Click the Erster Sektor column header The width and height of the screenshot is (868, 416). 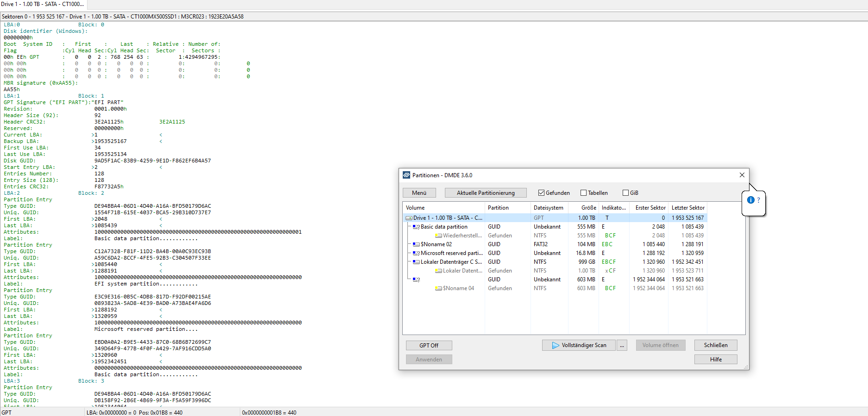[x=649, y=208]
